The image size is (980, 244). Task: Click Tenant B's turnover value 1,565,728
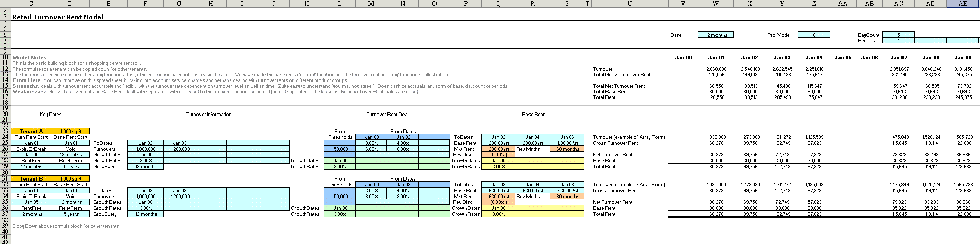coord(963,184)
